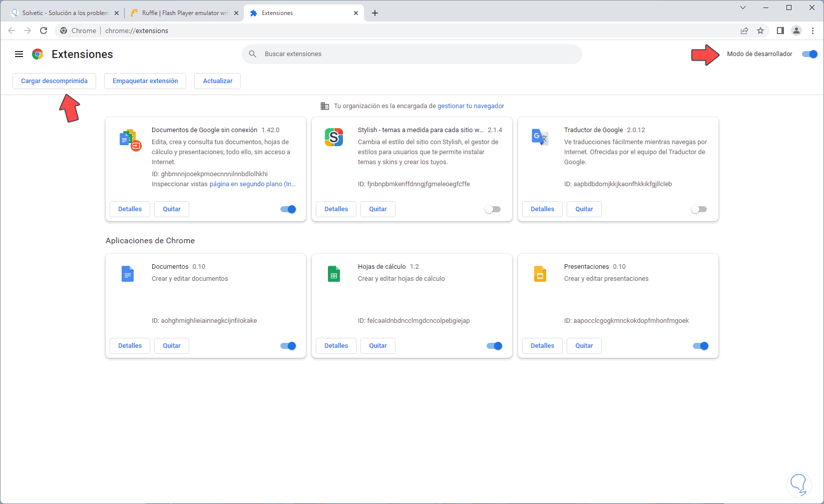Enable the Traductor de Google extension
Image resolution: width=824 pixels, height=504 pixels.
click(x=699, y=209)
